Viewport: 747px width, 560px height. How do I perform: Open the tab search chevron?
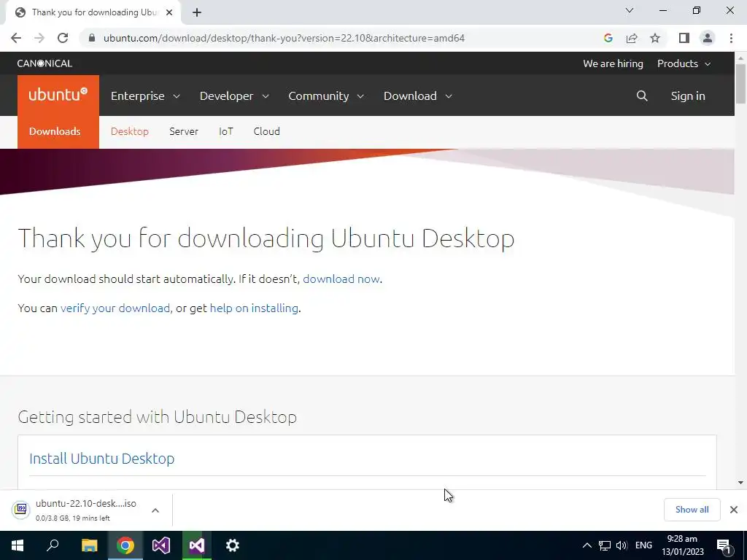pyautogui.click(x=630, y=10)
